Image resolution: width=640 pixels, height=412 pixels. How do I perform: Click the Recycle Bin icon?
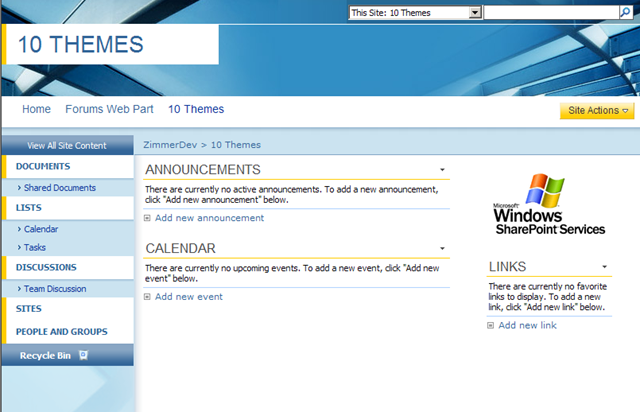click(84, 355)
